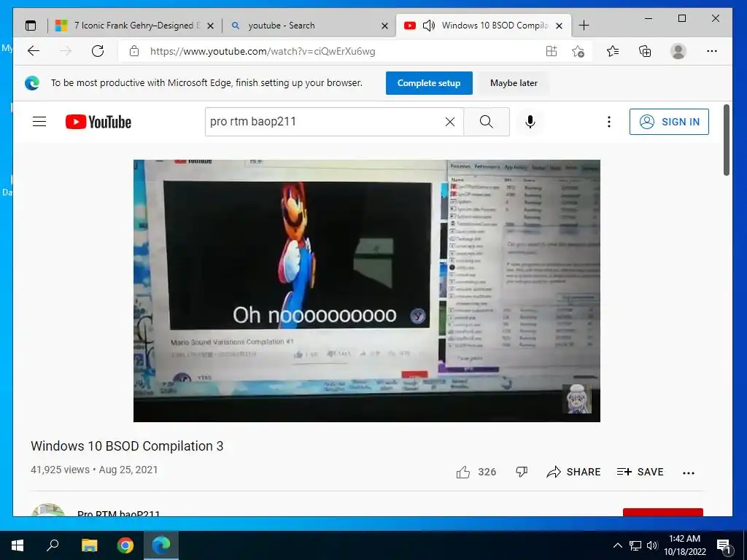
Task: Open the Favorites list
Action: pos(613,51)
